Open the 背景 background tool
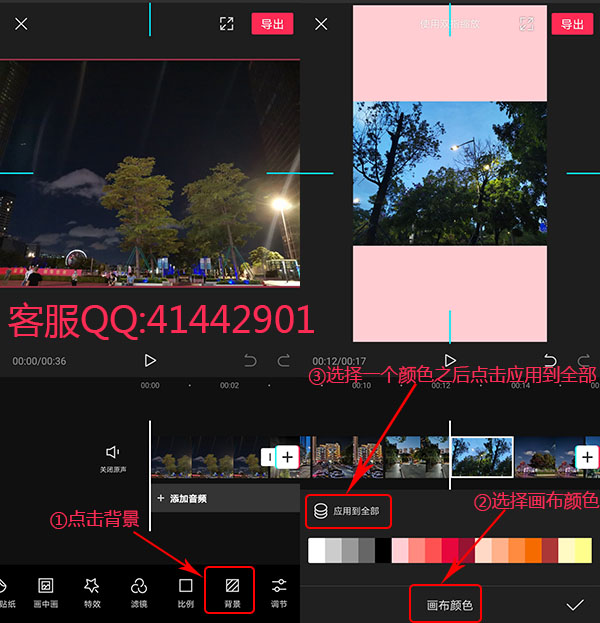This screenshot has width=600, height=623. click(232, 594)
